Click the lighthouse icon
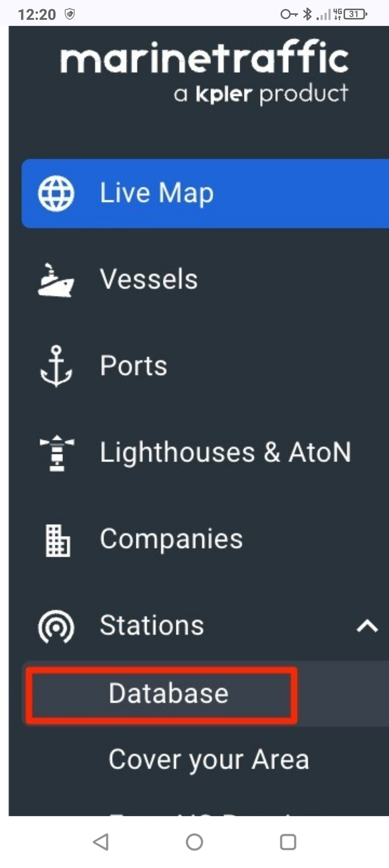 tap(57, 452)
